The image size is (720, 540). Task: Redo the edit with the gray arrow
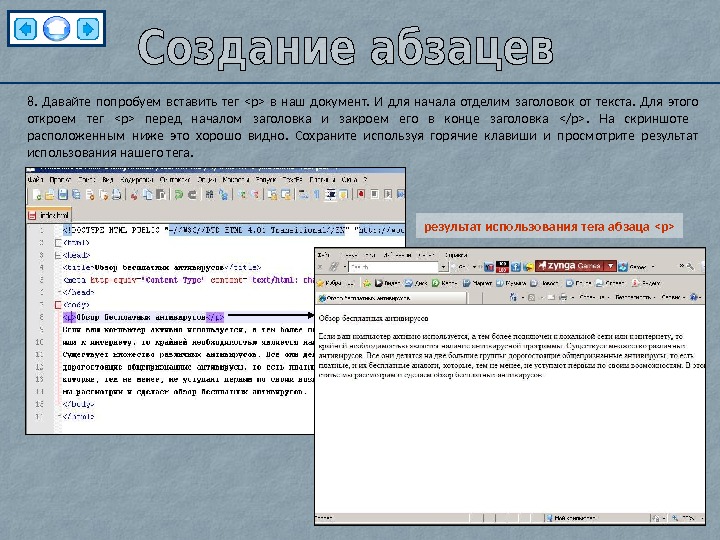[x=192, y=195]
